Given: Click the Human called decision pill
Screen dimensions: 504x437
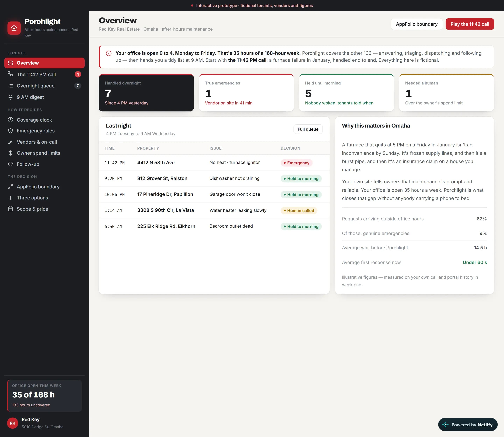Looking at the screenshot, I should click(x=299, y=210).
